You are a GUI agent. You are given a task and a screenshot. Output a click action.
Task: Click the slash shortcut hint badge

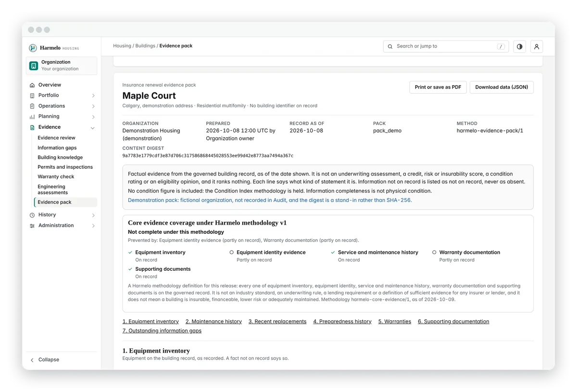[x=501, y=47]
